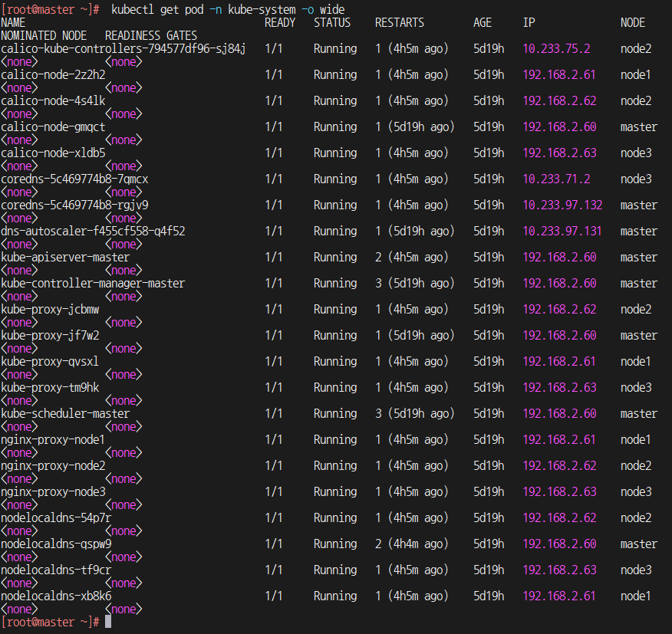Click pod name nginx-proxy-node2
The image size is (672, 634).
[53, 466]
